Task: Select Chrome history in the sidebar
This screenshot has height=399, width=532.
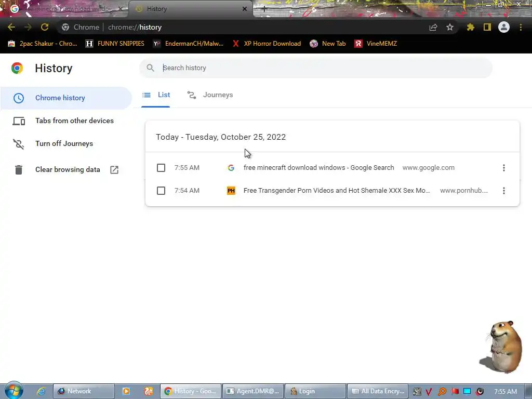Action: (x=66, y=98)
